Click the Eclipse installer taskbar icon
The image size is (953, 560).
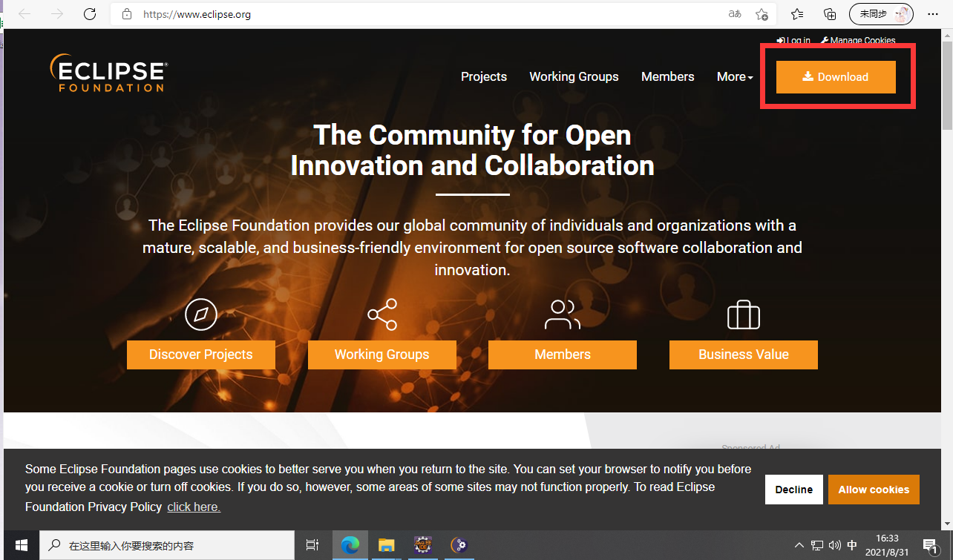pyautogui.click(x=459, y=545)
